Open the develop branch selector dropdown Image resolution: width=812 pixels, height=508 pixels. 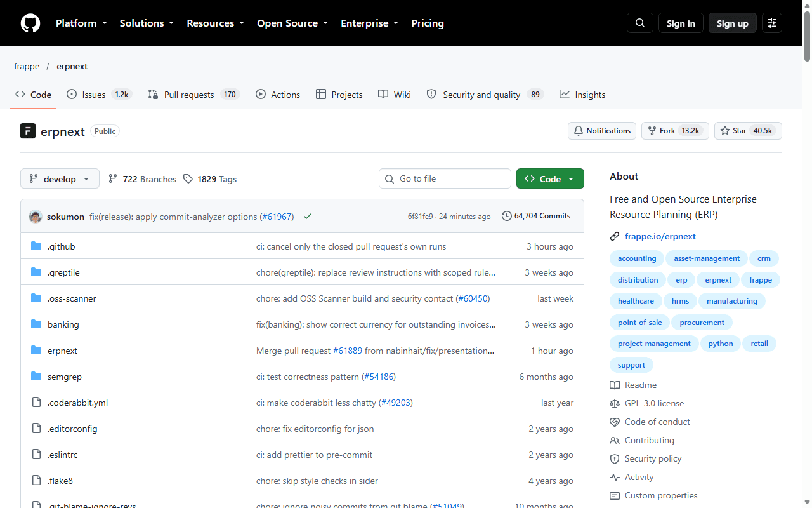pos(60,179)
